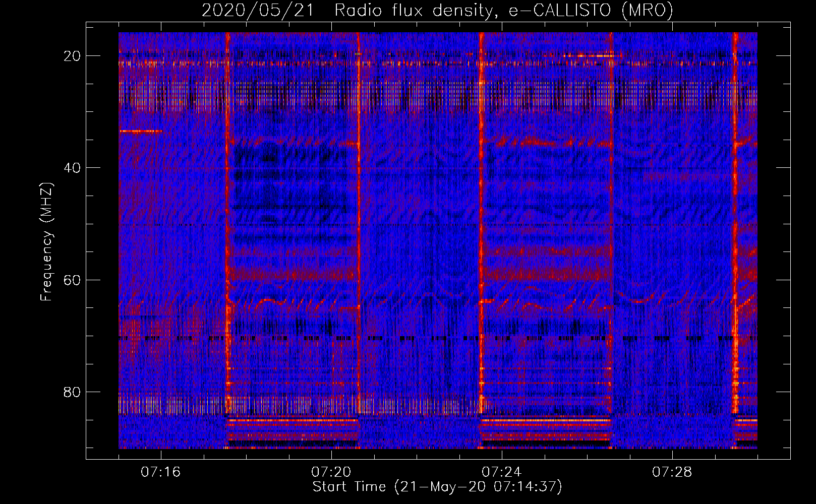This screenshot has width=816, height=504.
Task: Click the 'Start Time (21-May-20 07:14:37)' label
Action: (437, 487)
